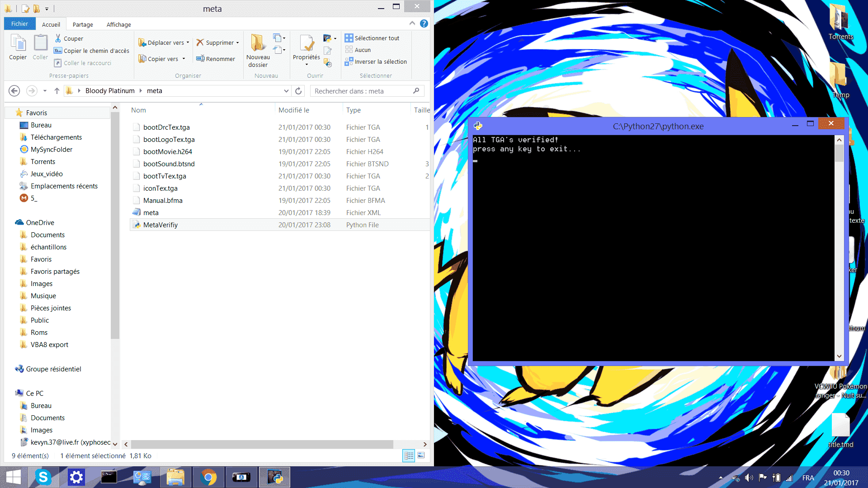Click the horizontal scrollbar of file list
The image size is (868, 488).
[262, 445]
